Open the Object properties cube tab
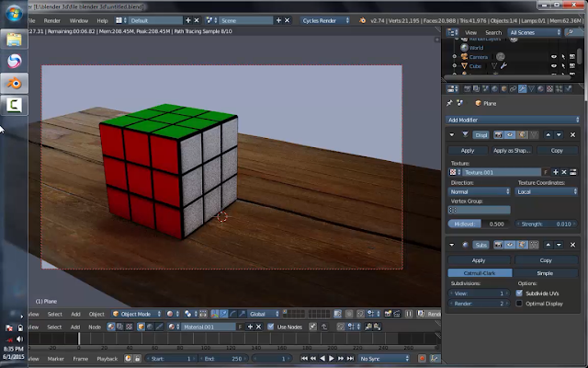This screenshot has width=588, height=368. coord(504,89)
